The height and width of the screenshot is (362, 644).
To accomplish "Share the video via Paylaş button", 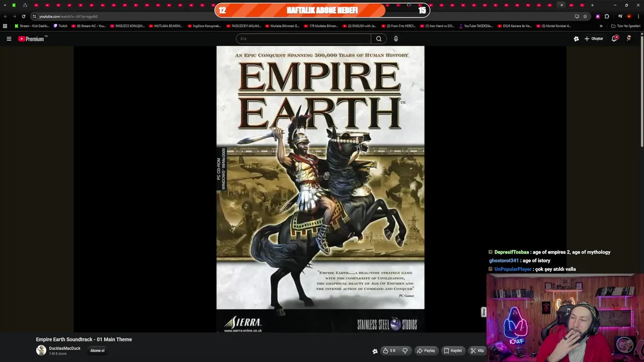I will (426, 351).
